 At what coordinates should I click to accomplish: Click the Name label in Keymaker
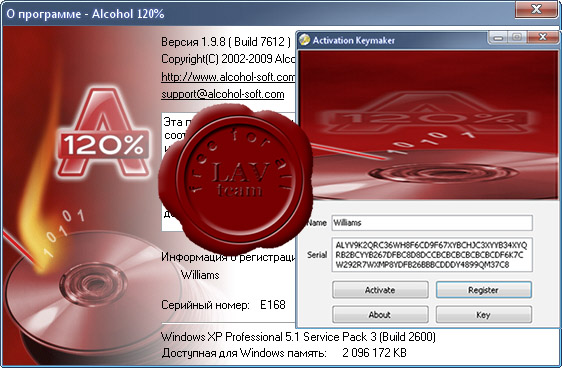317,223
